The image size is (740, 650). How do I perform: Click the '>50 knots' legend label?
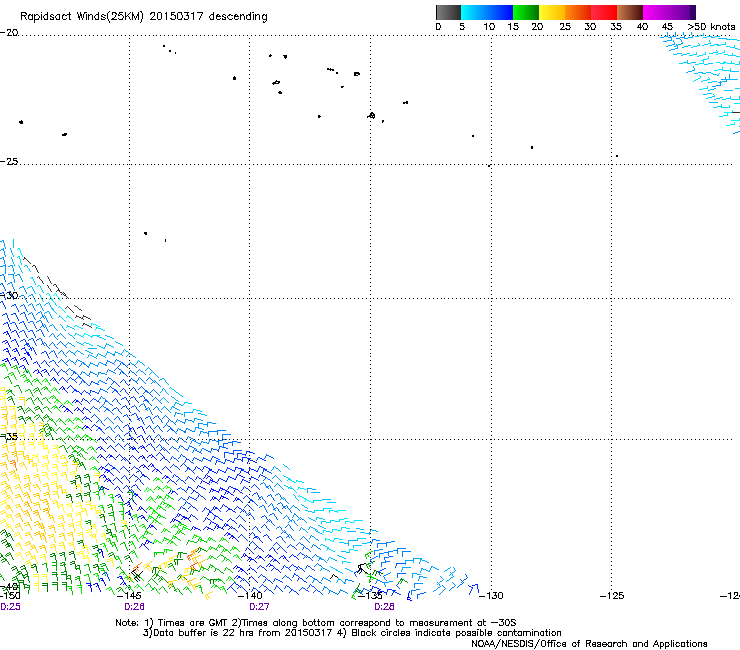(x=711, y=27)
